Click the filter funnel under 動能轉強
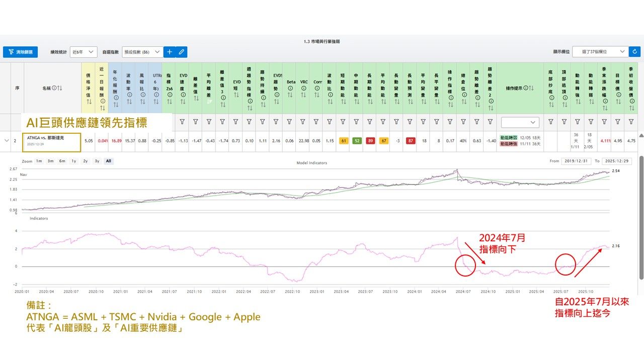The image size is (644, 362). 578,122
